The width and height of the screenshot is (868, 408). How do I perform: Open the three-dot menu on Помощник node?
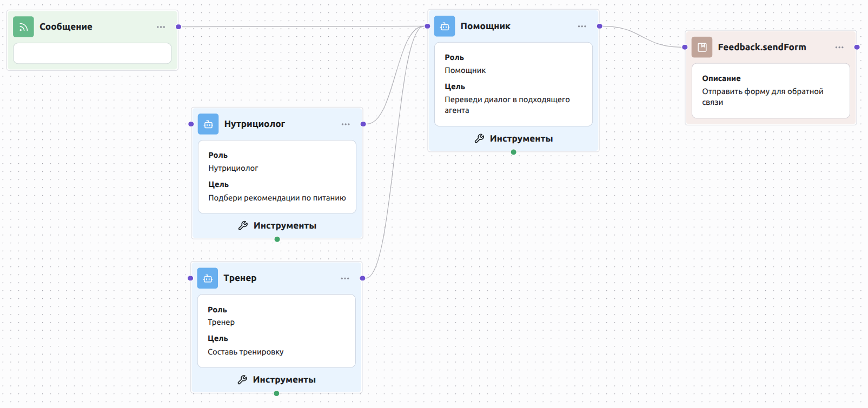pos(582,26)
